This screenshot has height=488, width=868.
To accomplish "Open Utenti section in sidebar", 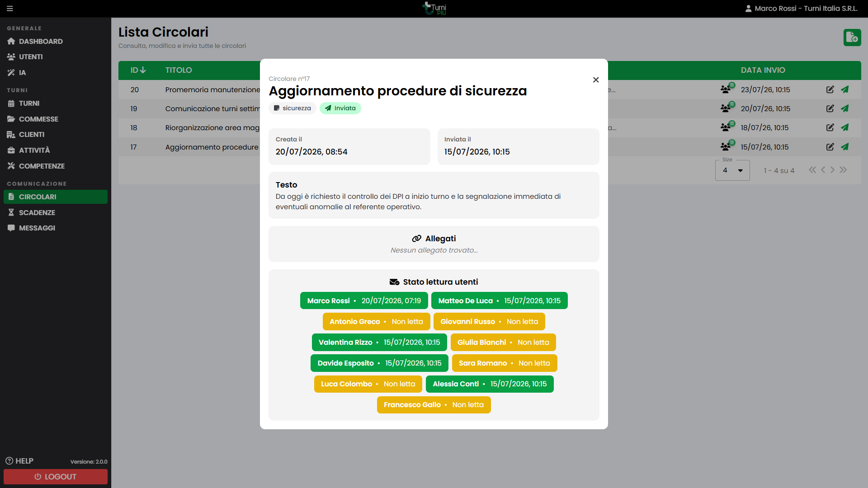I will 56,57.
